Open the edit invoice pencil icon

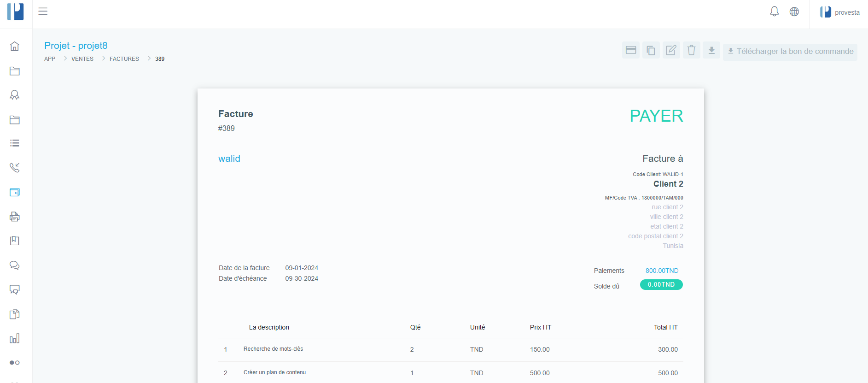671,50
